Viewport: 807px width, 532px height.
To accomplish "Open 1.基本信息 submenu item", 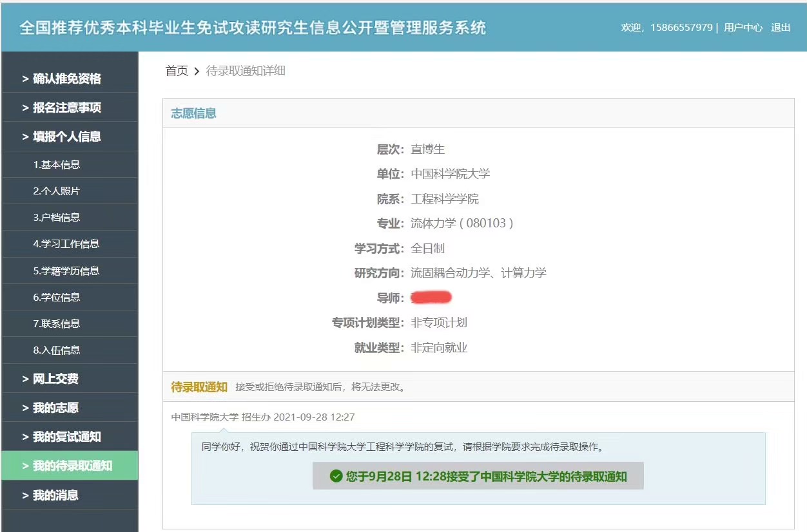I will pos(57,165).
